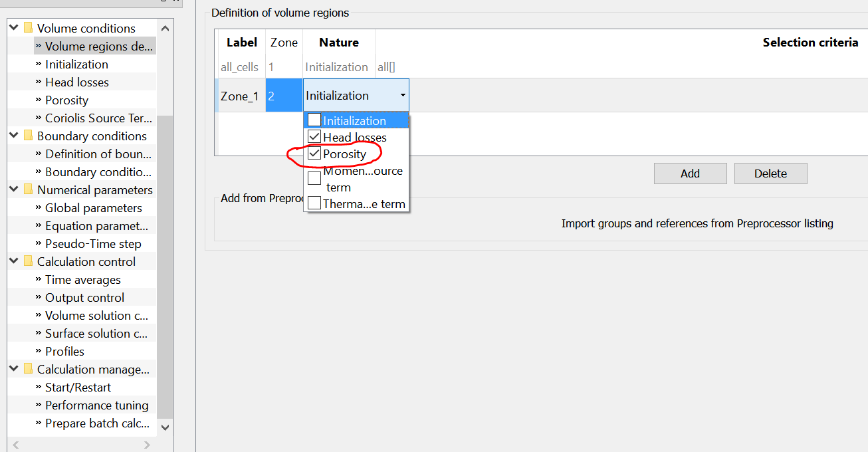This screenshot has height=452, width=868.
Task: Click the Calculation management folder icon
Action: coord(28,369)
